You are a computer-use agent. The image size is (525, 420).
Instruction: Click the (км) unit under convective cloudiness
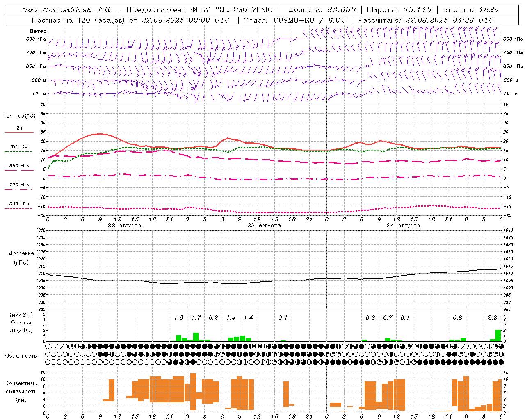(22, 399)
